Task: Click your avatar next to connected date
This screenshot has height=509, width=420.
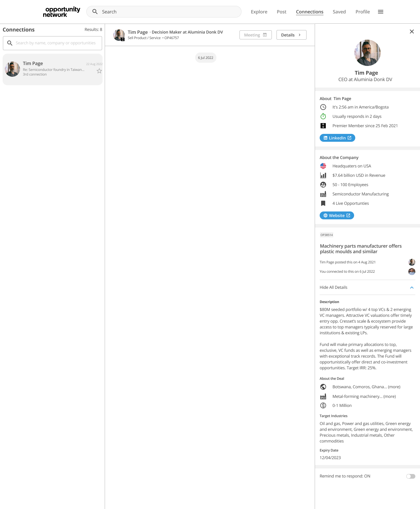Action: [x=412, y=272]
